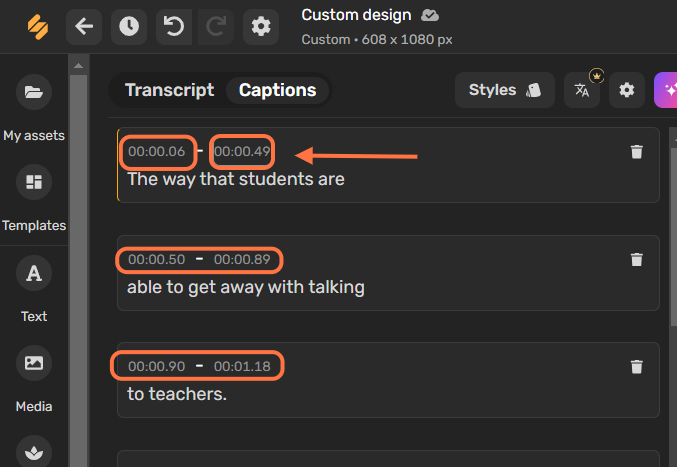This screenshot has width=677, height=467.
Task: Edit start time 00:00.50
Action: (x=156, y=259)
